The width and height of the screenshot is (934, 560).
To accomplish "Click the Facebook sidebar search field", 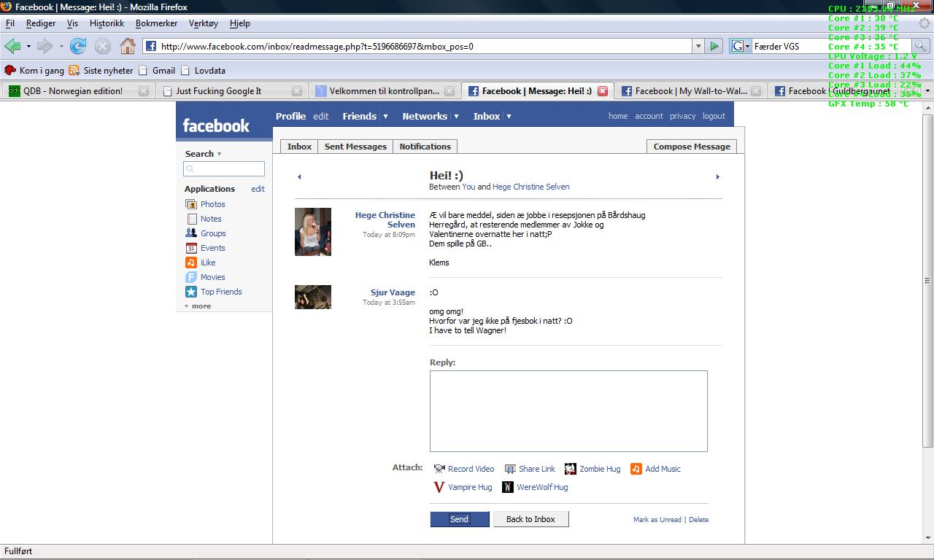I will tap(224, 168).
